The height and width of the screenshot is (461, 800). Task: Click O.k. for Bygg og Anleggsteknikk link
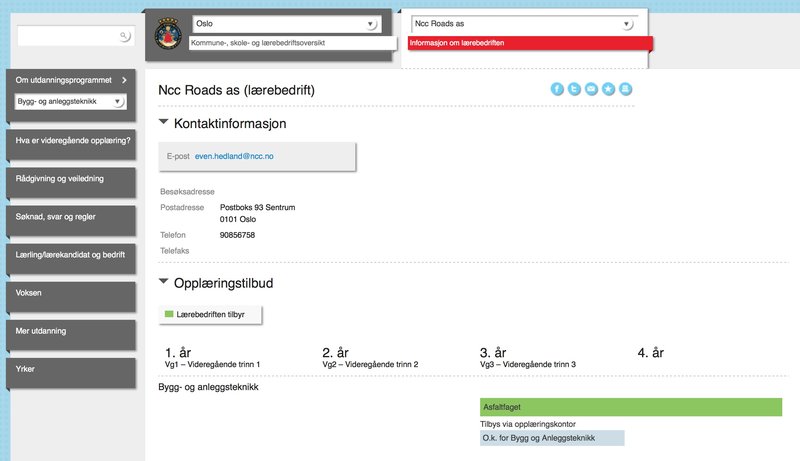552,438
